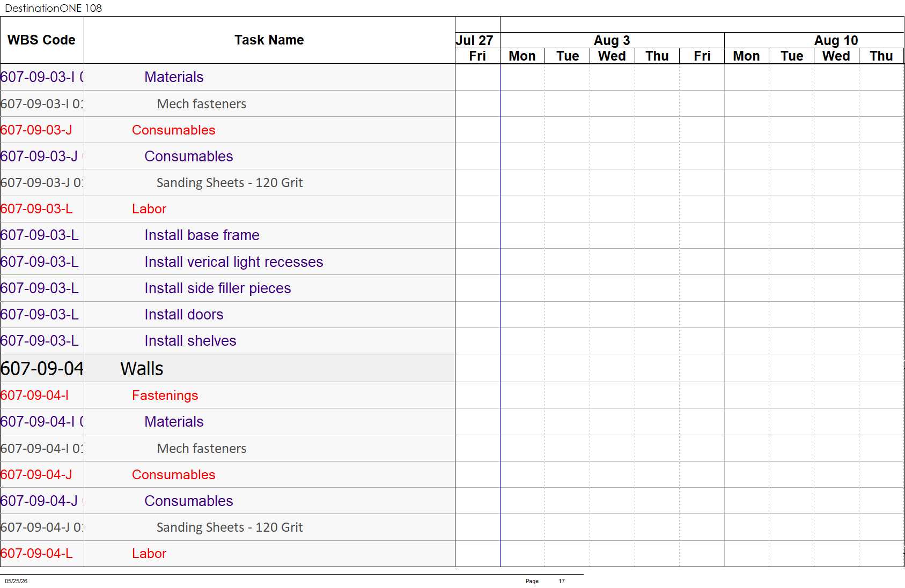
Task: Click the Tue column under Aug 10
Action: tap(792, 56)
